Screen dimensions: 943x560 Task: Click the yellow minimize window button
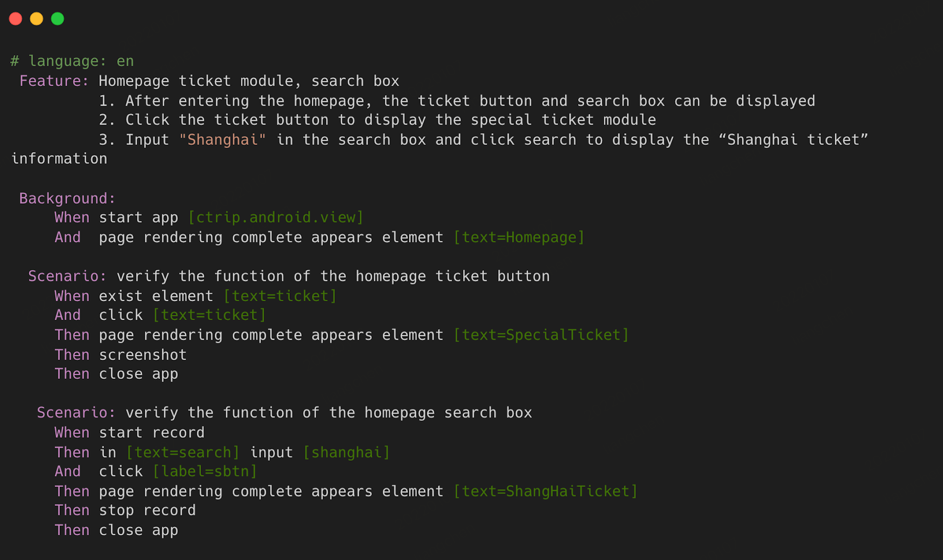(36, 19)
